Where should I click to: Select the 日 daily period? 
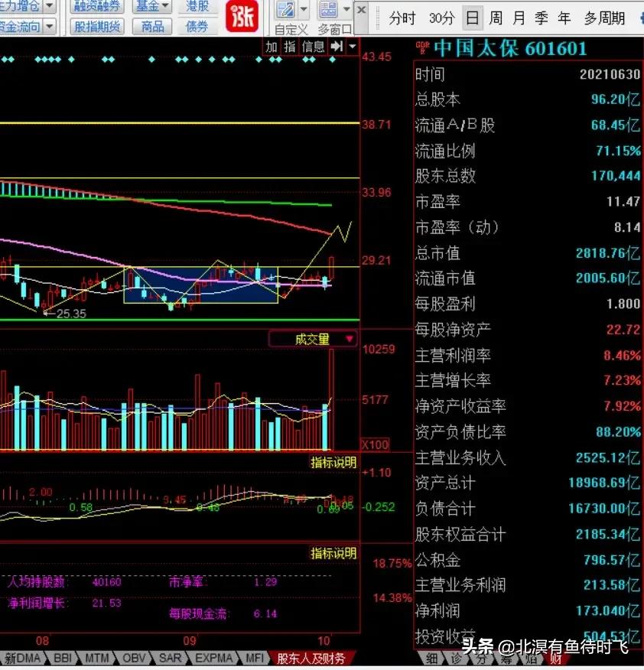(x=472, y=18)
